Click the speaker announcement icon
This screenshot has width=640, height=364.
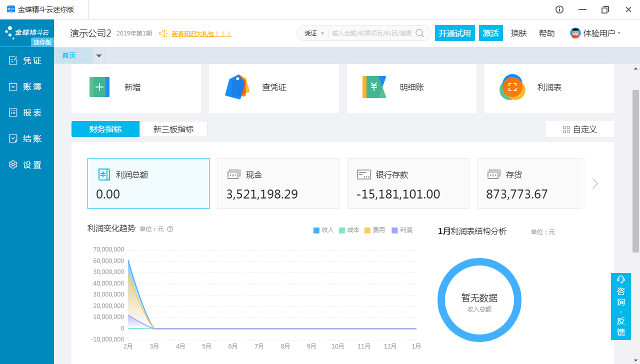[x=163, y=33]
